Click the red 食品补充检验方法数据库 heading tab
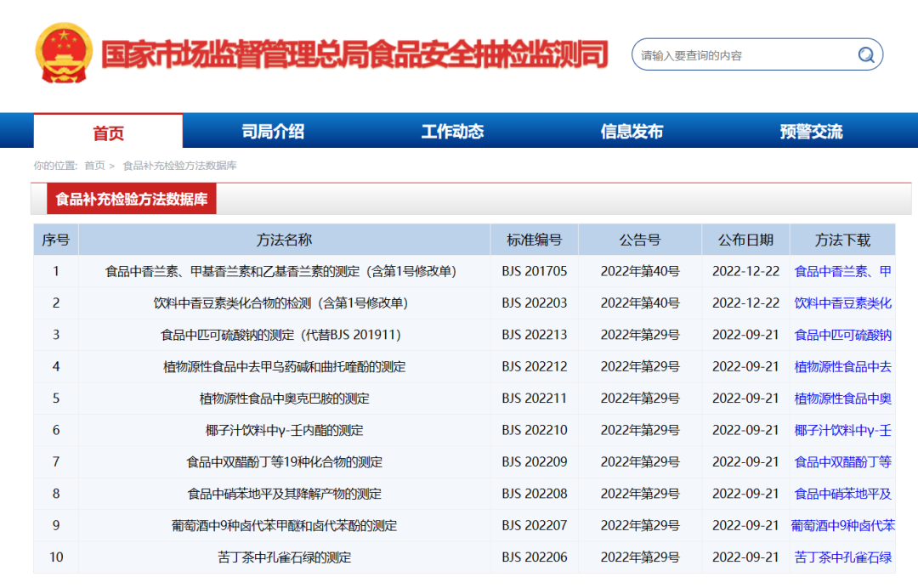The image size is (918, 588). click(x=132, y=200)
